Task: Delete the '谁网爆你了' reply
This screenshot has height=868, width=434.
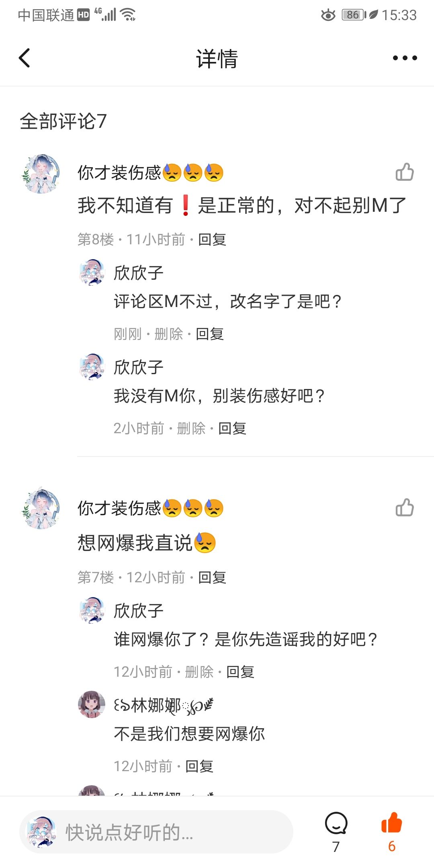Action: coord(199,672)
